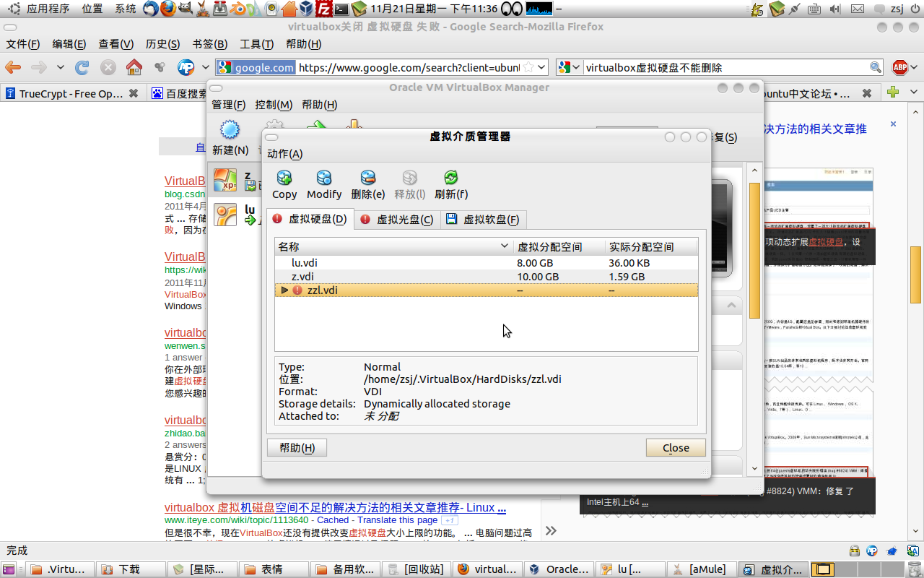Open the iteye virtualbox 虚拟机磁盘 search result
The image size is (924, 578).
335,507
